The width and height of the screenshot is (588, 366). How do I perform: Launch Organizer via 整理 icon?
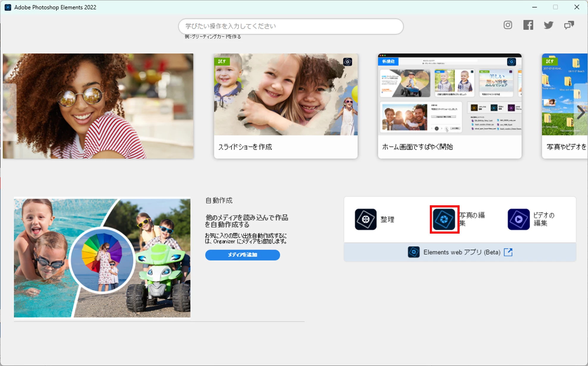pos(366,219)
